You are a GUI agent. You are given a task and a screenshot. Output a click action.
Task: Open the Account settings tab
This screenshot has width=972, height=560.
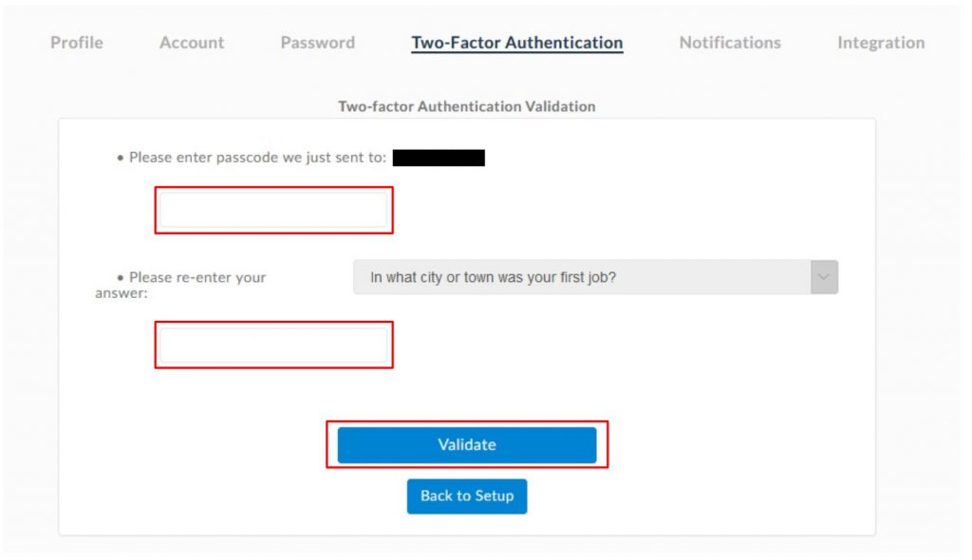[192, 42]
